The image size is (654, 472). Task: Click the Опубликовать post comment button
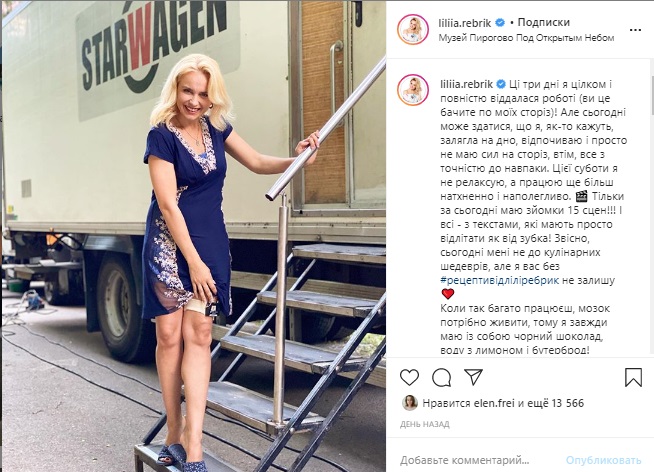603,460
